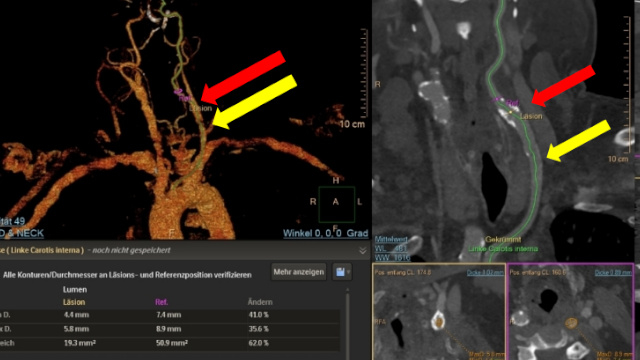Click the WW window width value

[x=391, y=258]
